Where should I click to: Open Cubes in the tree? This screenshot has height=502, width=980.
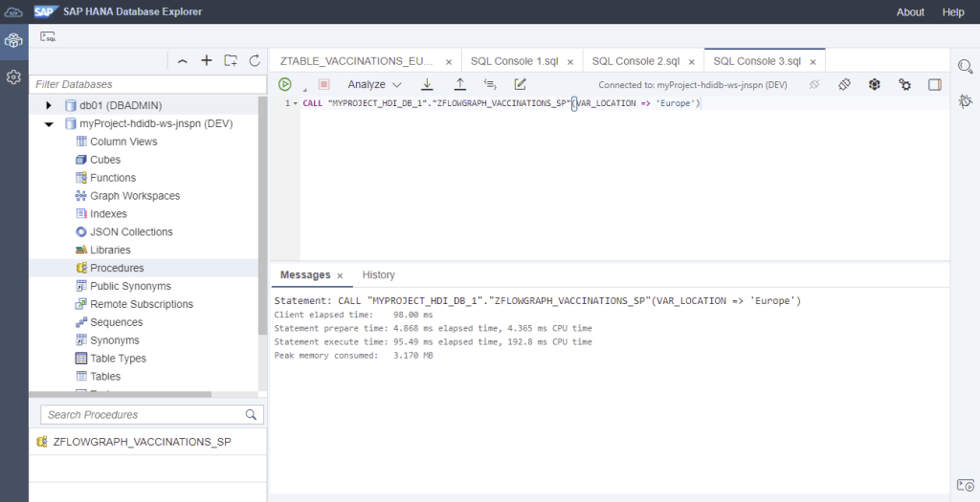(105, 160)
